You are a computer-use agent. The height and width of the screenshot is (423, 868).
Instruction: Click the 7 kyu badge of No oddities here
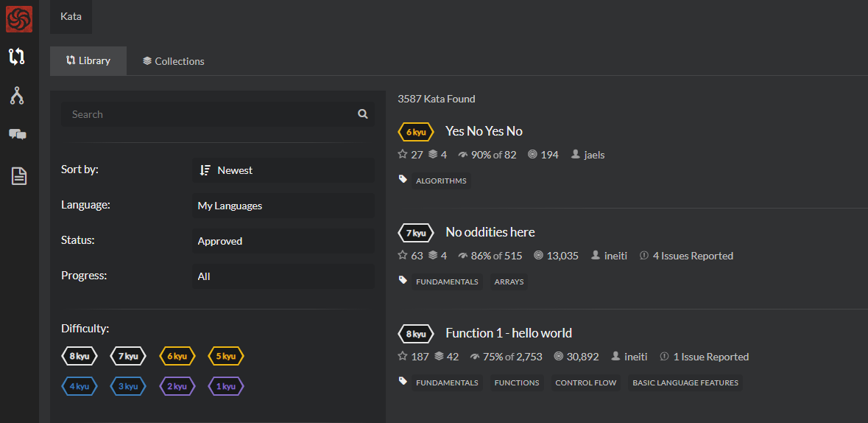[416, 233]
